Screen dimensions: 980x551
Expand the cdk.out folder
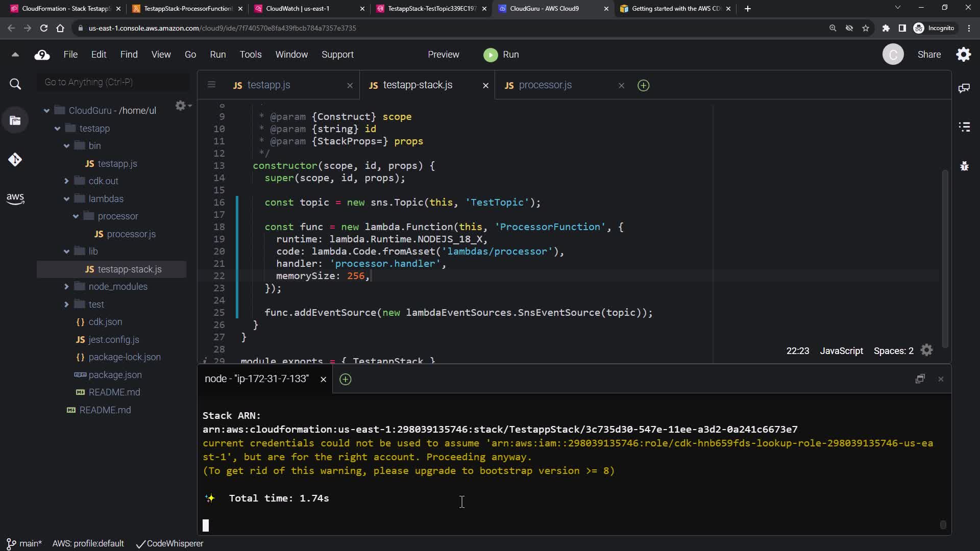[66, 181]
